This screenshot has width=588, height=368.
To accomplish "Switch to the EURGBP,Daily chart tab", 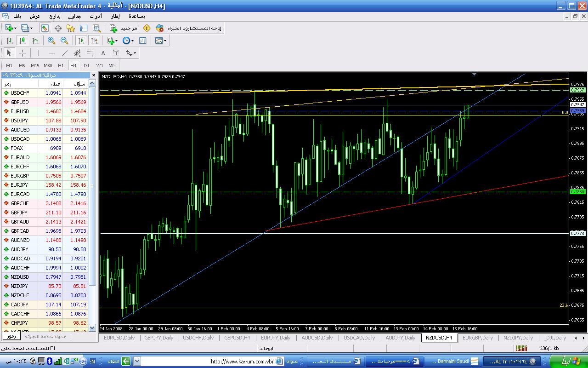I will tap(477, 338).
